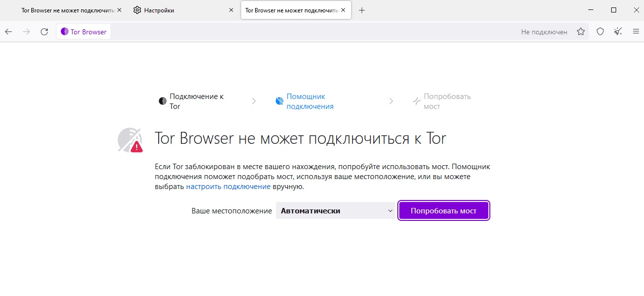The width and height of the screenshot is (644, 296).
Task: Close the first Tor Browser tab
Action: [119, 10]
